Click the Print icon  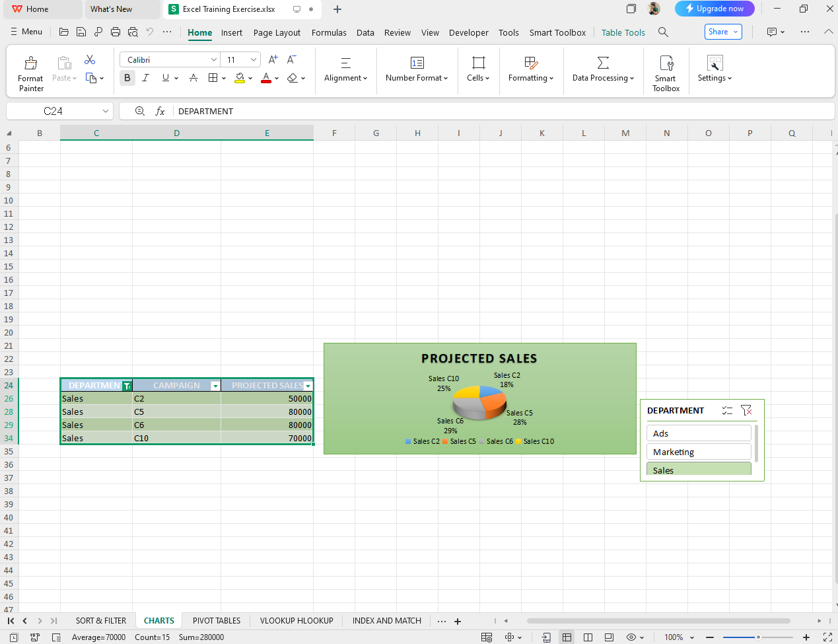coord(116,32)
